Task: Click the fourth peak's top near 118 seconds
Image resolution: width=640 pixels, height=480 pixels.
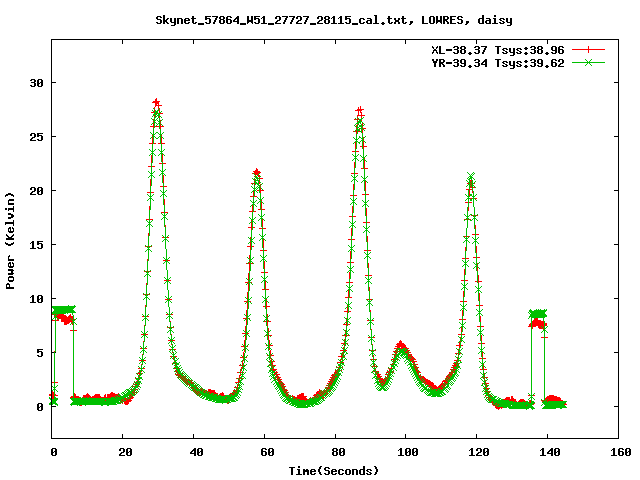Action: 471,178
